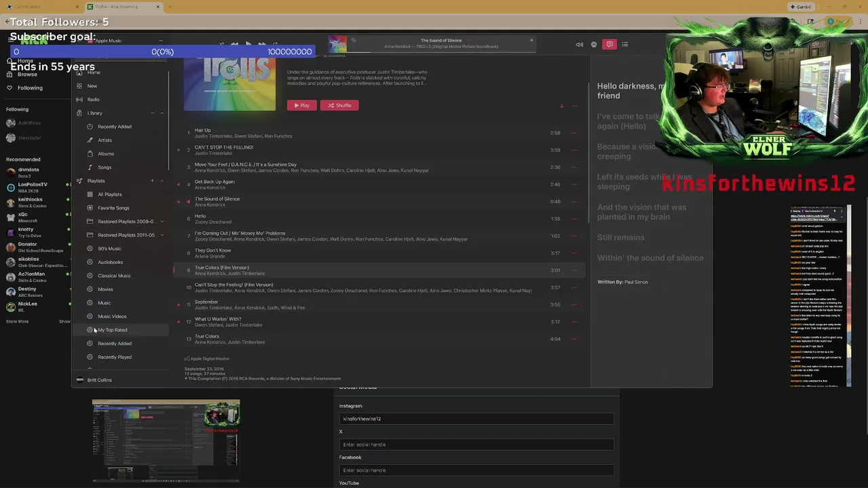Toggle favorite star on Get Back Up Again
Screen dimensions: 868x488
[x=178, y=184]
